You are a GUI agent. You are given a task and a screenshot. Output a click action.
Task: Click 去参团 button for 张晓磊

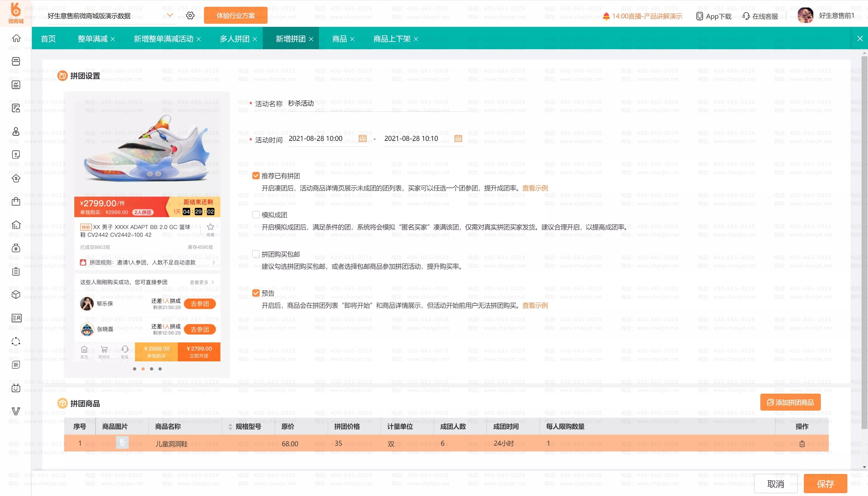pos(200,329)
